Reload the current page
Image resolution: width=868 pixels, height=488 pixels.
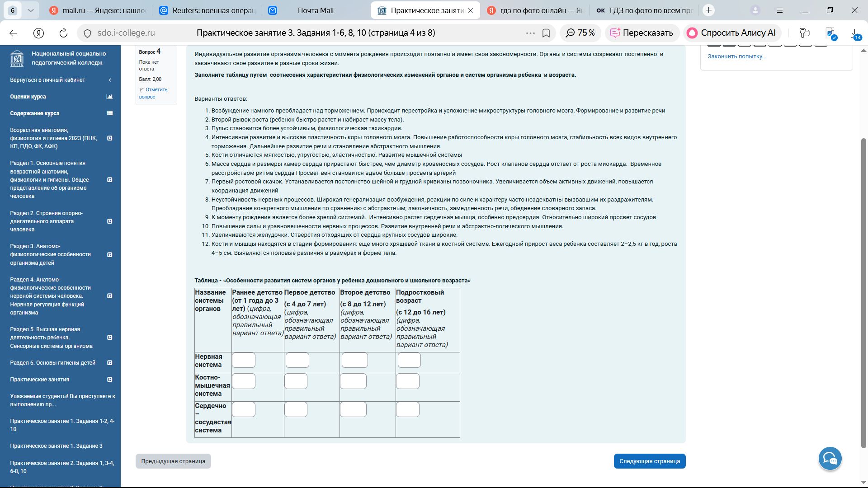[63, 33]
